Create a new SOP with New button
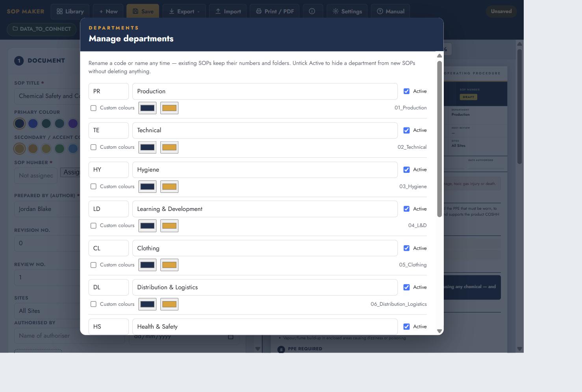Image resolution: width=582 pixels, height=392 pixels. click(108, 11)
